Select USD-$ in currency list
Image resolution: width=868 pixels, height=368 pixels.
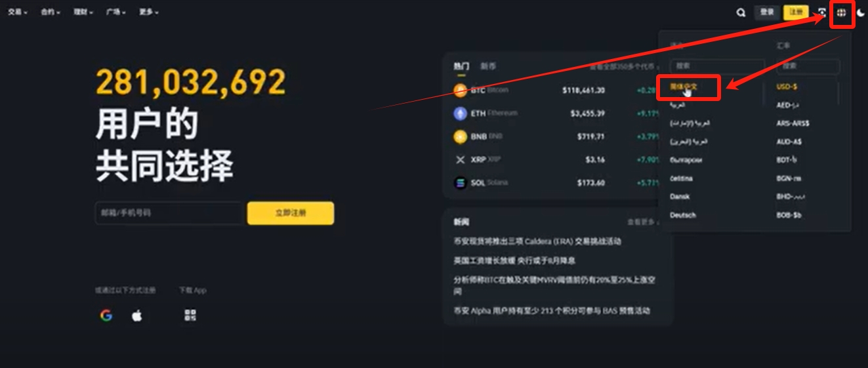[787, 87]
